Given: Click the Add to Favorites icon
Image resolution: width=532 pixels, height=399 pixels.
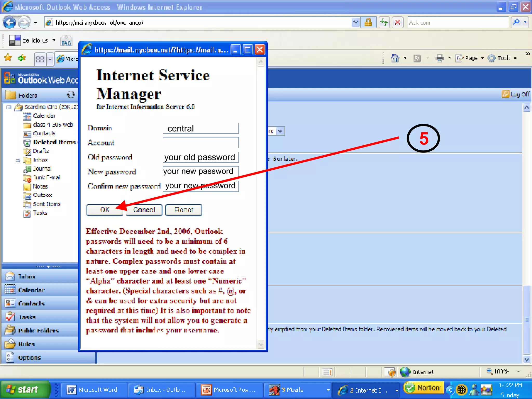Looking at the screenshot, I should [x=22, y=58].
